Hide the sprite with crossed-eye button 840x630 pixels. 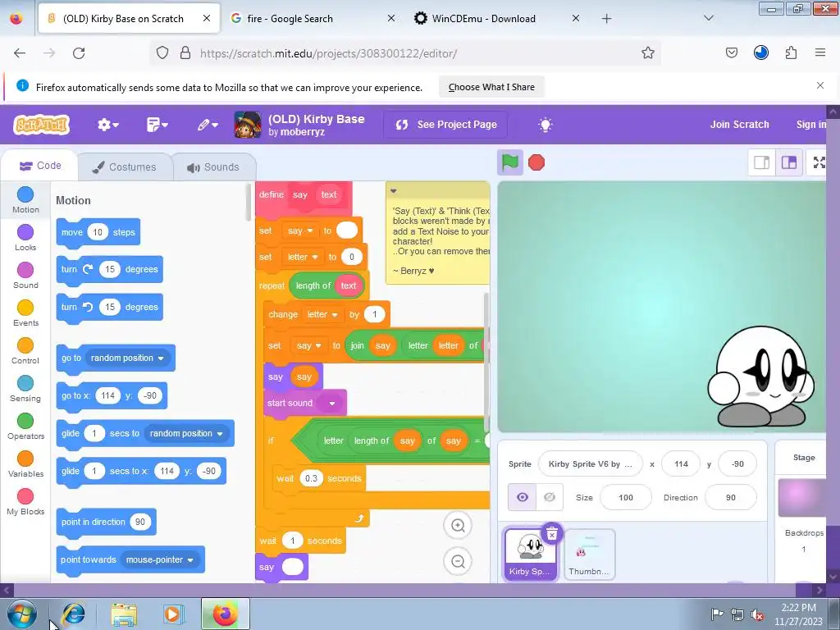tap(549, 497)
